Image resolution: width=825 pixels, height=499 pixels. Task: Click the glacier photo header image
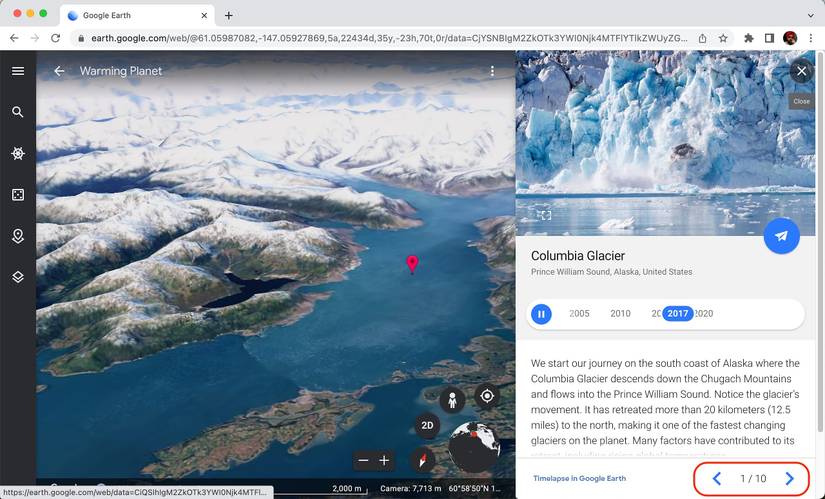[x=665, y=143]
